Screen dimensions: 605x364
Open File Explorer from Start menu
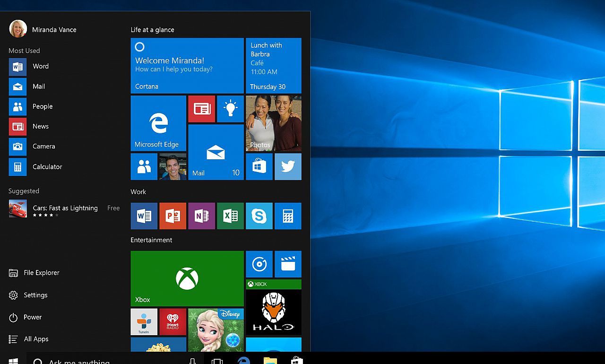pyautogui.click(x=34, y=273)
